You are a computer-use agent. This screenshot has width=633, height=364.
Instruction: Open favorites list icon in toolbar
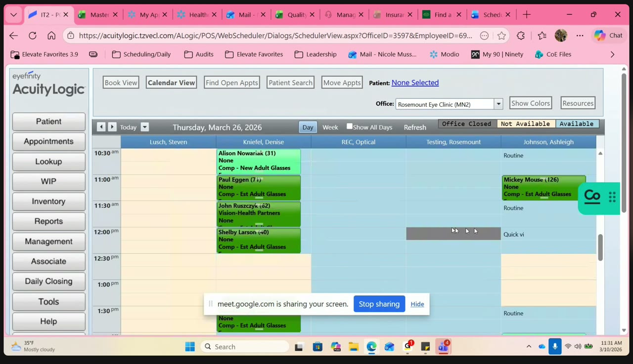point(542,36)
